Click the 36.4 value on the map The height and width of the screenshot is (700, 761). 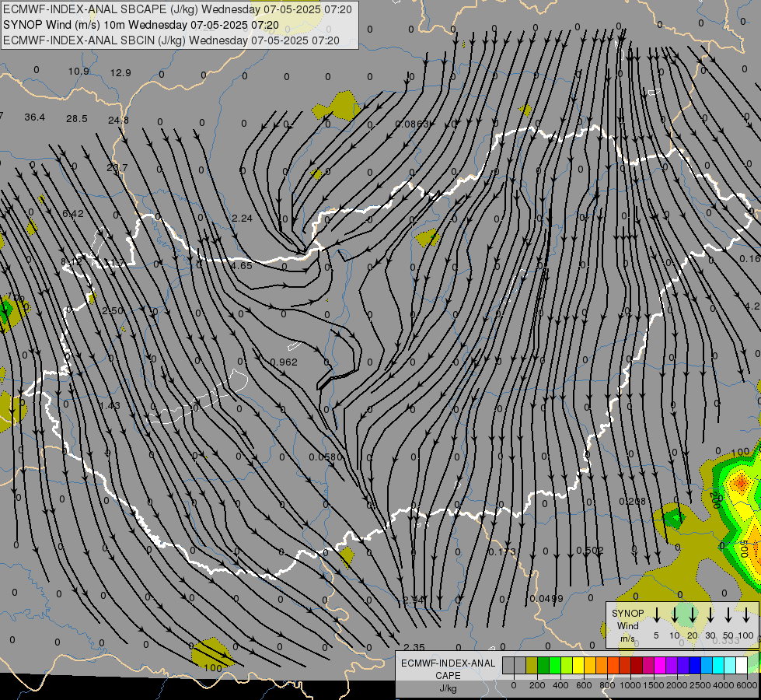click(34, 117)
